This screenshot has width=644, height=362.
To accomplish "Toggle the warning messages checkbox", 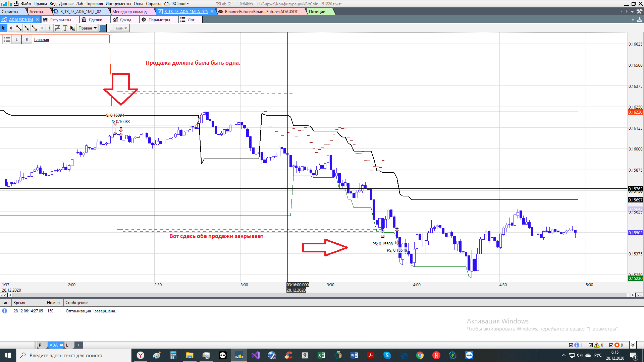I will tap(591, 345).
